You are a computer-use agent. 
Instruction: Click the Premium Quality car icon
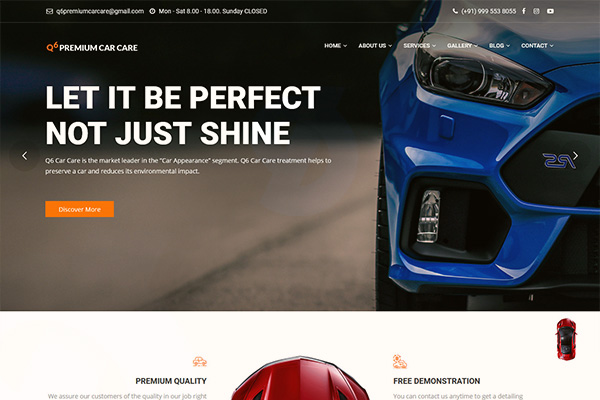(x=200, y=361)
